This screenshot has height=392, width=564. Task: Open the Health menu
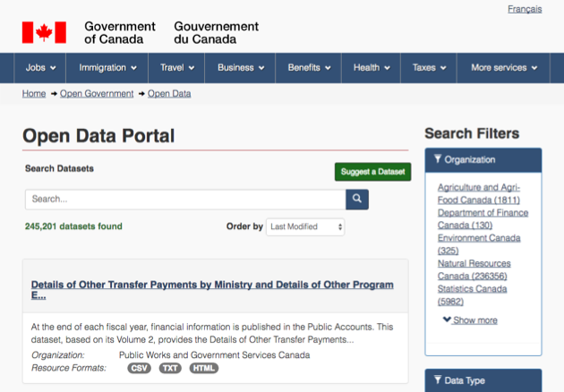point(372,68)
